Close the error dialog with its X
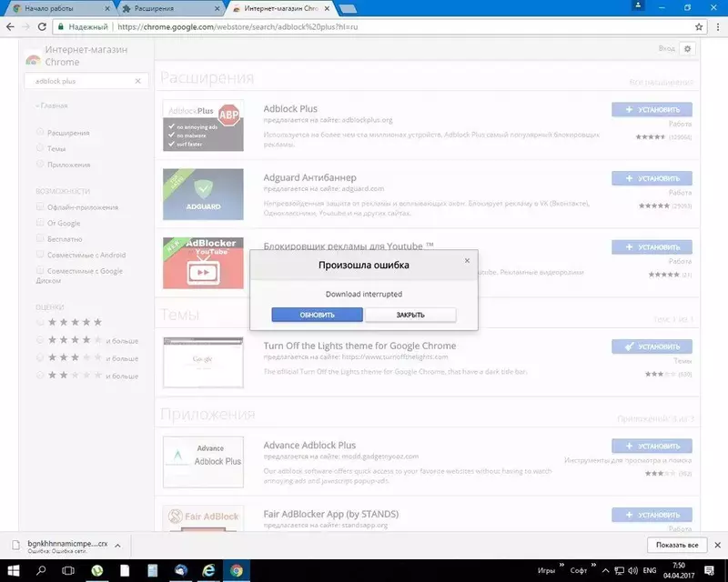The height and width of the screenshot is (582, 728). tap(467, 261)
